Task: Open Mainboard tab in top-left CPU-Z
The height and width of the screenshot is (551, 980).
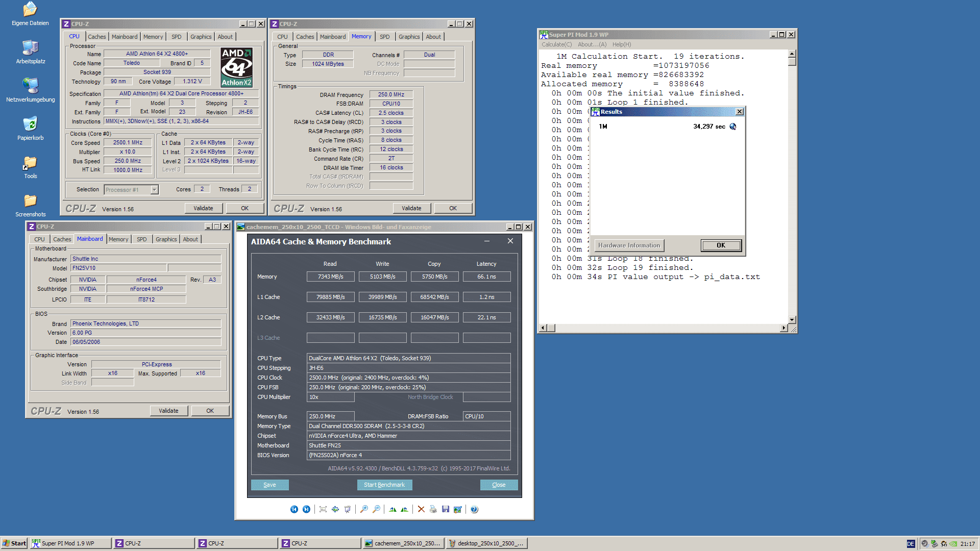Action: 125,37
